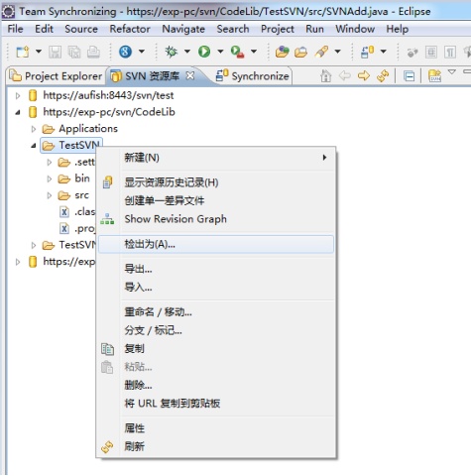
Task: Open dropdown beside the Synchronize toolbar icon
Action: click(x=384, y=52)
